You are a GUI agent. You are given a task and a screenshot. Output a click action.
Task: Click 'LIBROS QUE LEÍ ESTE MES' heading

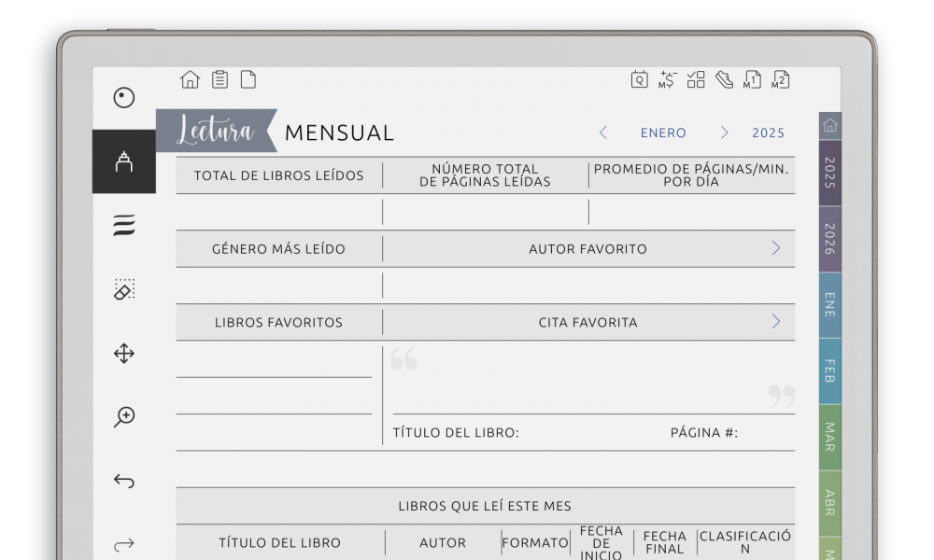485,506
